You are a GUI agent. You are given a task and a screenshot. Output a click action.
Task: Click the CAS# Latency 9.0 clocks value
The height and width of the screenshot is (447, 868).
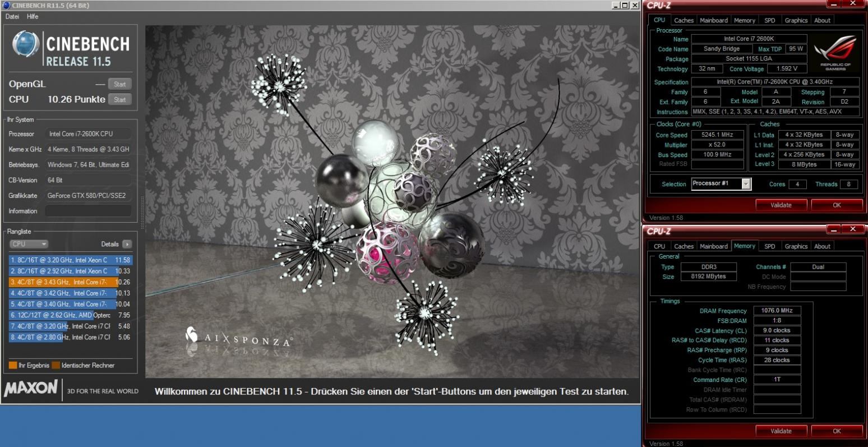click(777, 330)
